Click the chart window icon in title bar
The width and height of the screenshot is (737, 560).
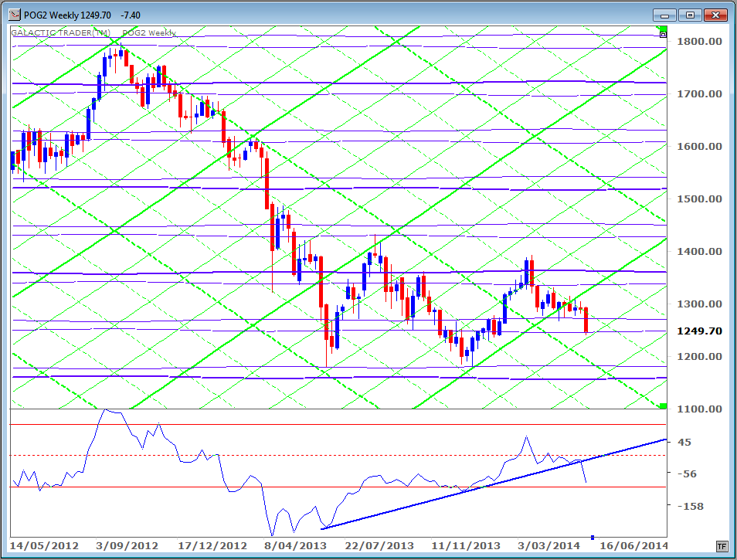coord(15,15)
